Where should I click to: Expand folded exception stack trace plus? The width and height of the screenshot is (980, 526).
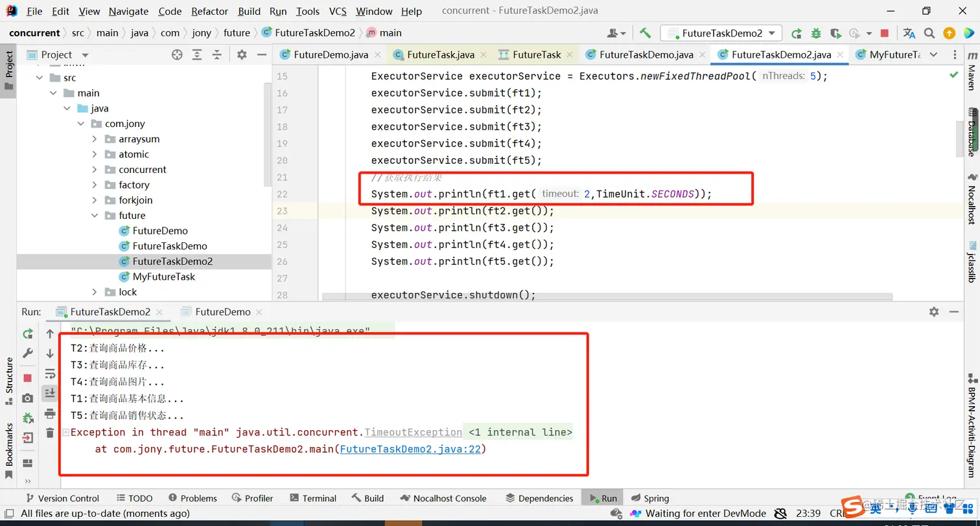65,432
